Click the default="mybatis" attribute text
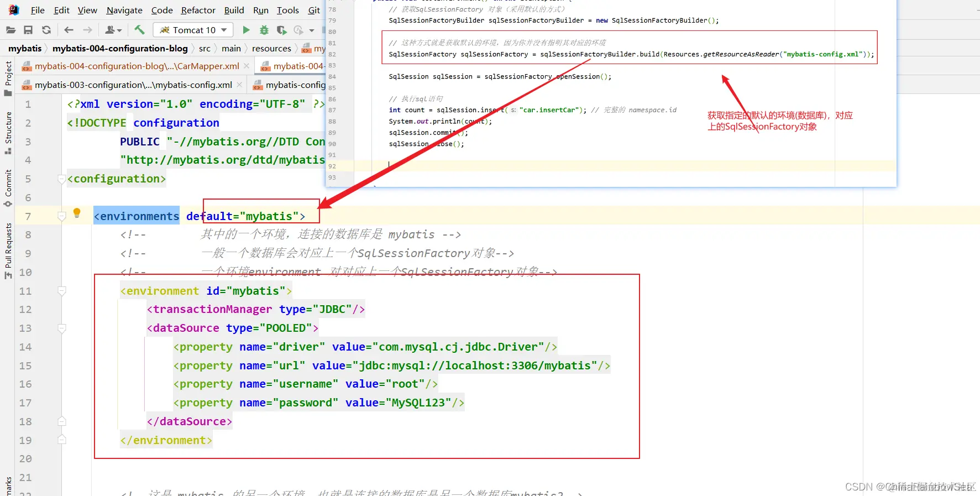Image resolution: width=980 pixels, height=496 pixels. coord(243,216)
